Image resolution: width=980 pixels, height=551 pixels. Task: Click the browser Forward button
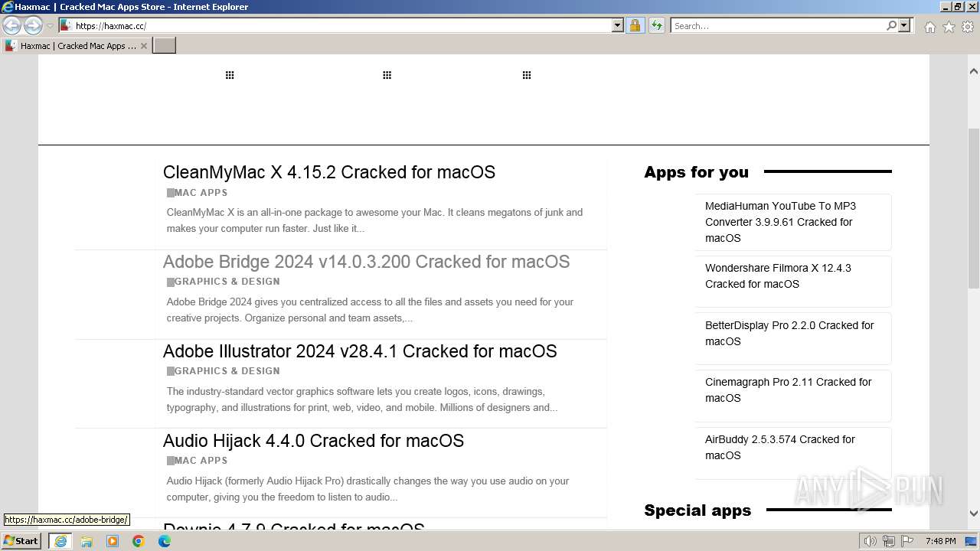click(33, 26)
